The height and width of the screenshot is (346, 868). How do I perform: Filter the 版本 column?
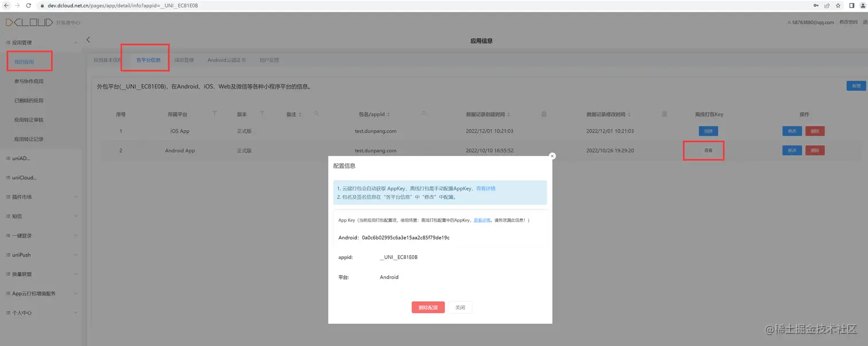pos(262,114)
